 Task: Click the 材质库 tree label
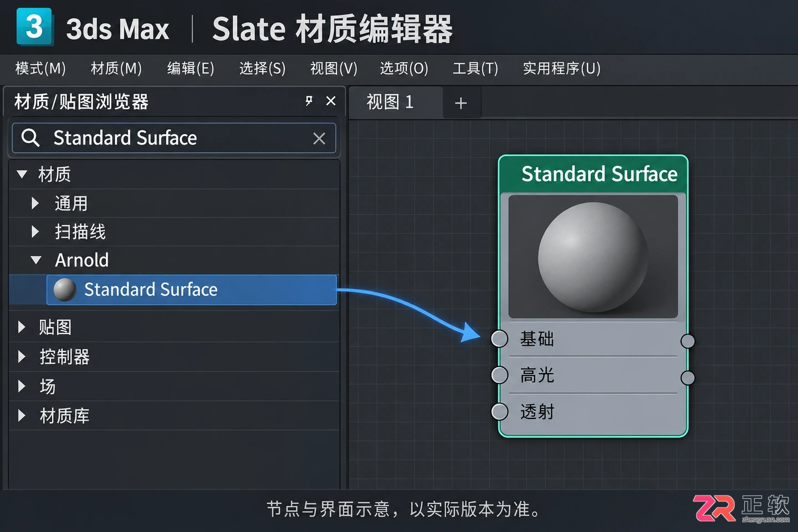(64, 416)
